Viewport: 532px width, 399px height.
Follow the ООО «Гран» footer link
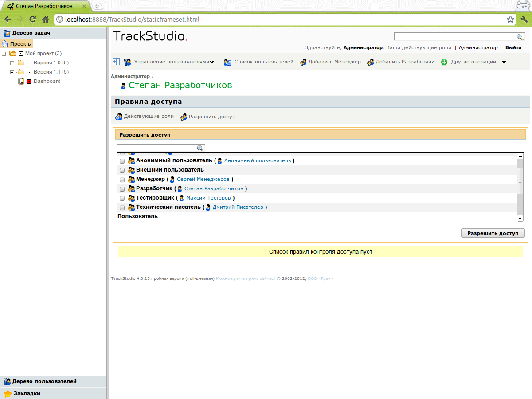[320, 278]
